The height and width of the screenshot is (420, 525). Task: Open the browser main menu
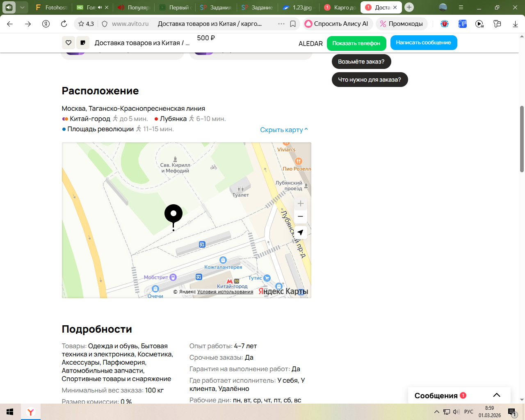tap(461, 7)
